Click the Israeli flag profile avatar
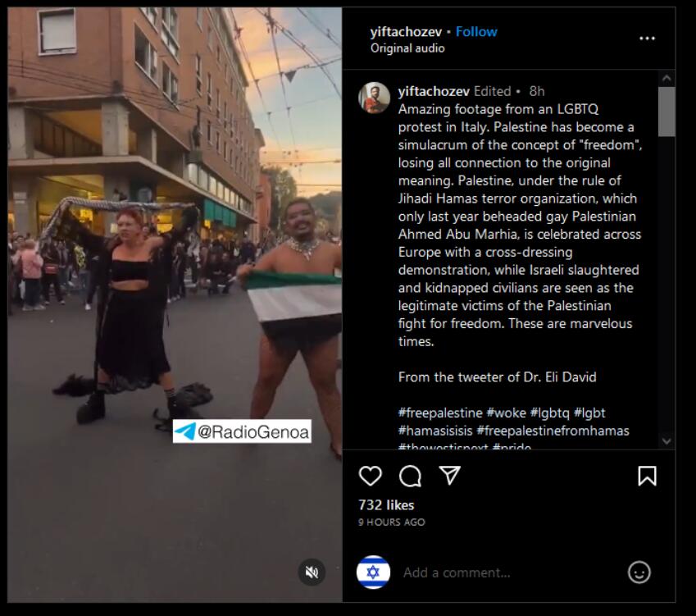 pos(373,572)
